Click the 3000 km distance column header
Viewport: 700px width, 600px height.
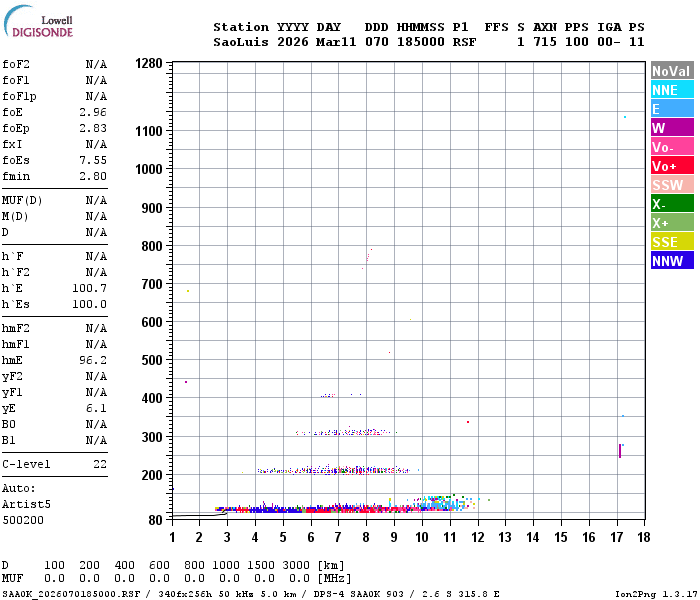(296, 565)
